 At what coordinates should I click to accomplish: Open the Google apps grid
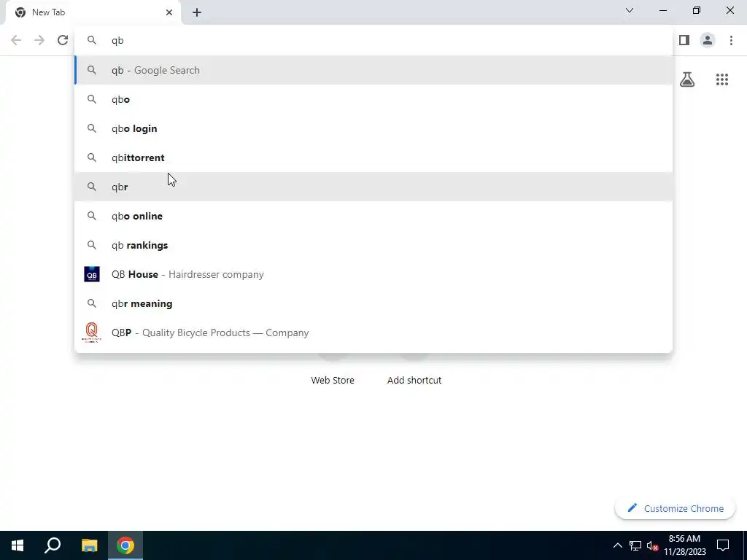[721, 79]
